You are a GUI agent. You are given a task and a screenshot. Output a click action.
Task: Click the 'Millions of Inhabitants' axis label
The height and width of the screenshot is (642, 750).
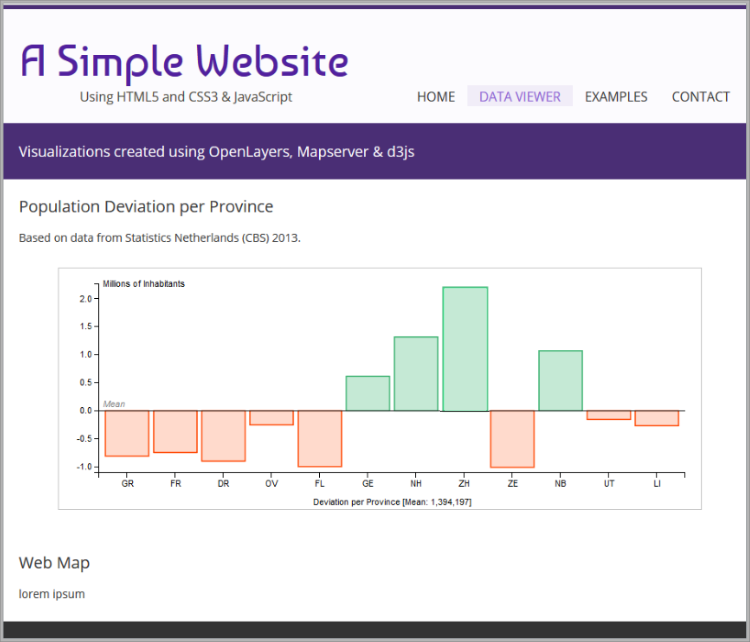pyautogui.click(x=143, y=284)
